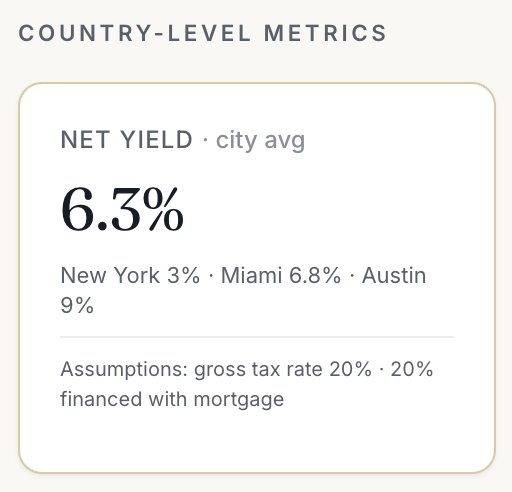The width and height of the screenshot is (512, 492).
Task: Click the Austin city name
Action: 394,276
